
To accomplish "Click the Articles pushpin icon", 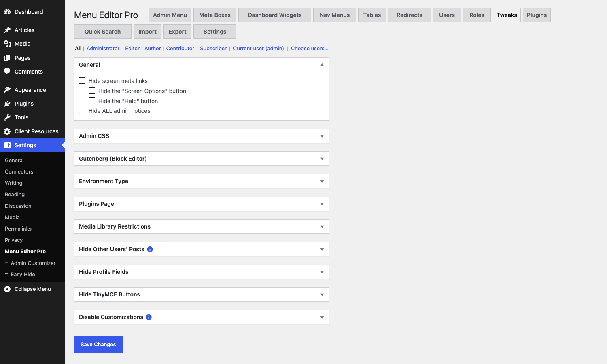I will pos(7,30).
